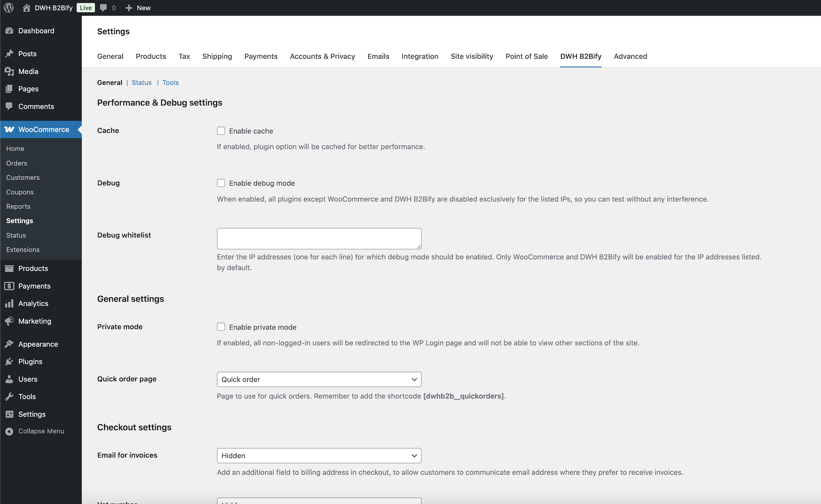Open the comments bubble icon in admin bar
This screenshot has height=504, width=821.
point(104,8)
